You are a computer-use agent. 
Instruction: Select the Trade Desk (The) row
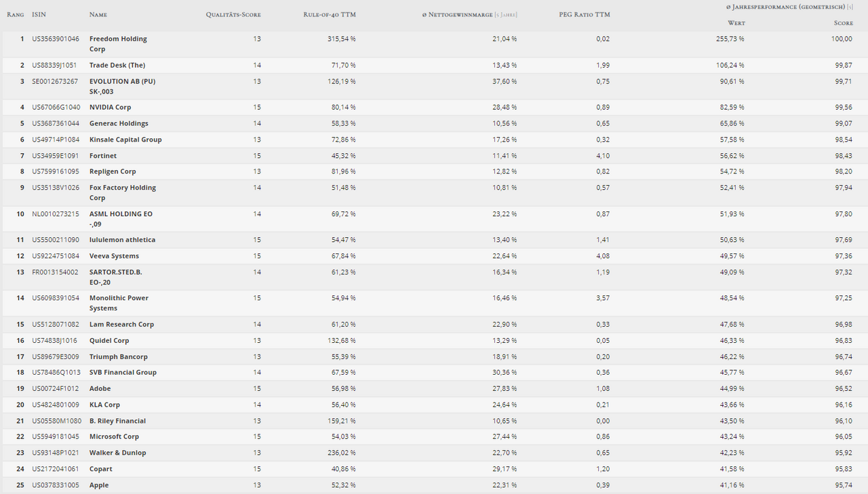(434, 65)
